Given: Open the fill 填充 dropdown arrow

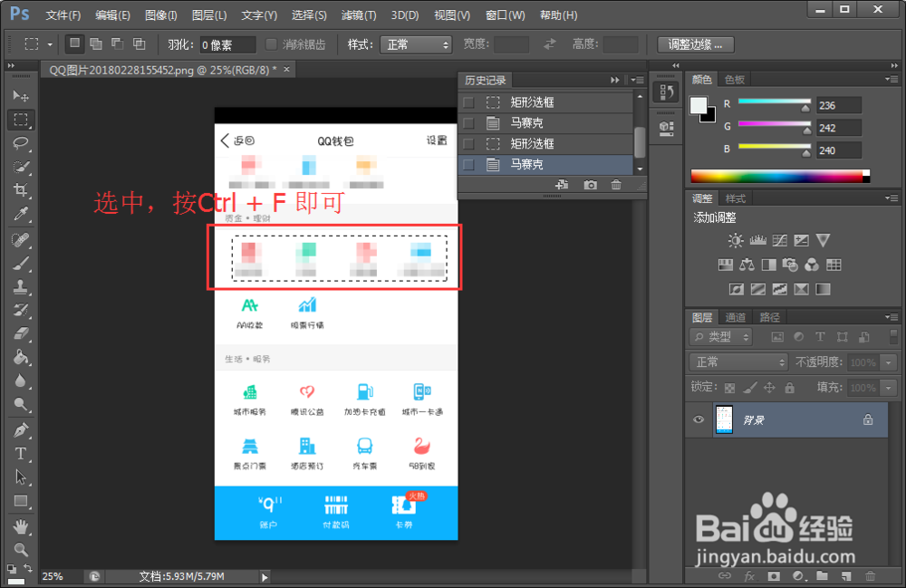Looking at the screenshot, I should point(889,388).
